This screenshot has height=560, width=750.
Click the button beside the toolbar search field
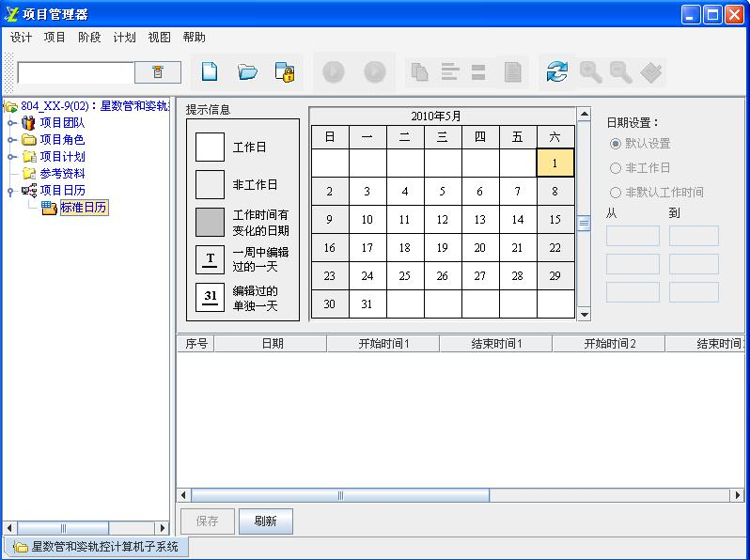158,72
